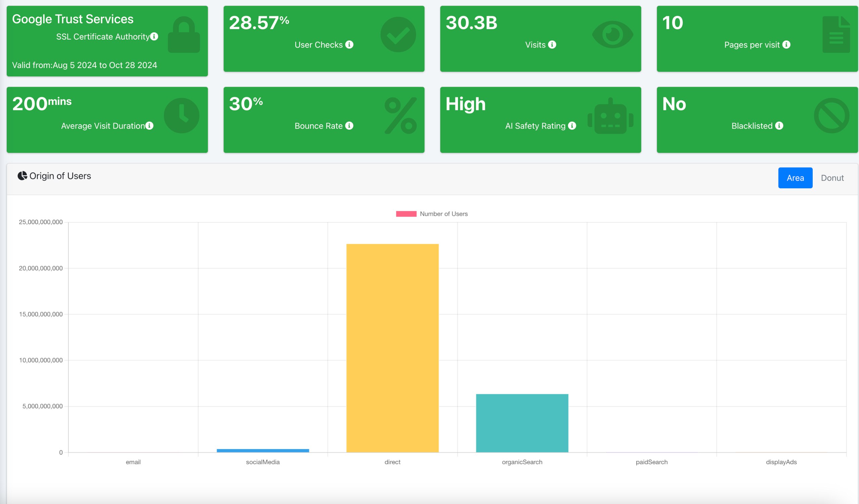Screen dimensions: 859x504
Task: Click info icon next to Bounce Rate
Action: [349, 126]
